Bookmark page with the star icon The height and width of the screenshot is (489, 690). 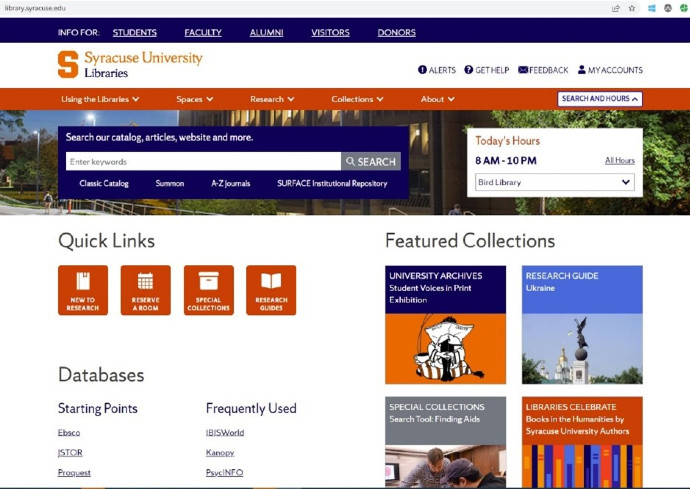(632, 8)
